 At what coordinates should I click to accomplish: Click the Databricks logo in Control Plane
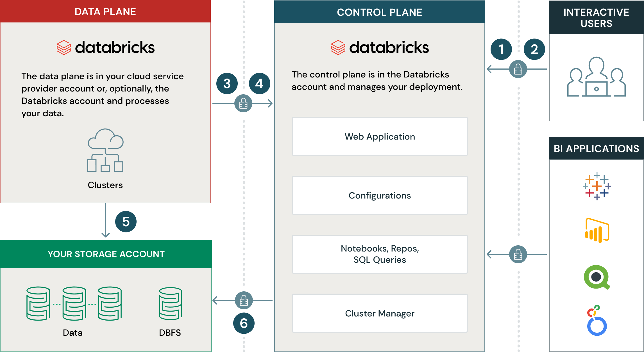pyautogui.click(x=380, y=47)
